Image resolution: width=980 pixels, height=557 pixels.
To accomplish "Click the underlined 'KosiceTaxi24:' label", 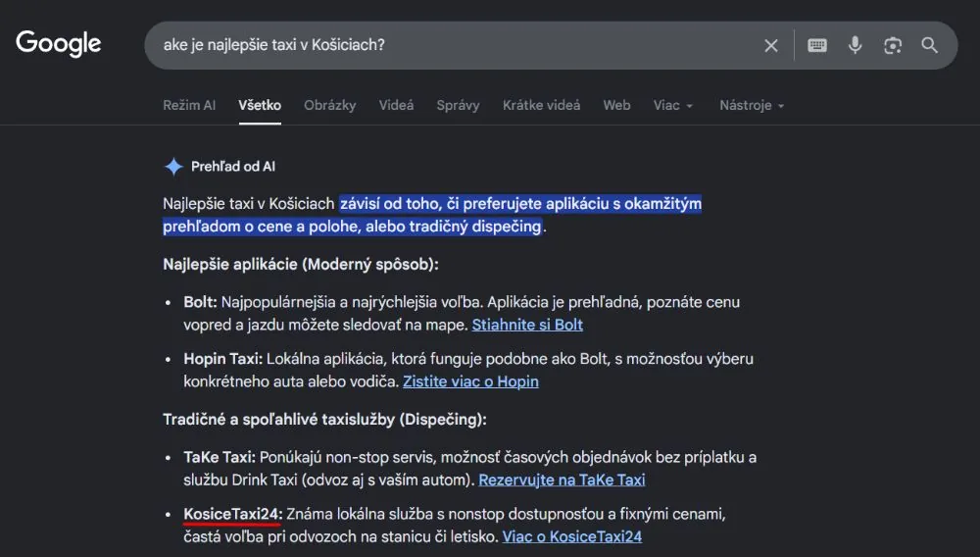I will point(233,514).
